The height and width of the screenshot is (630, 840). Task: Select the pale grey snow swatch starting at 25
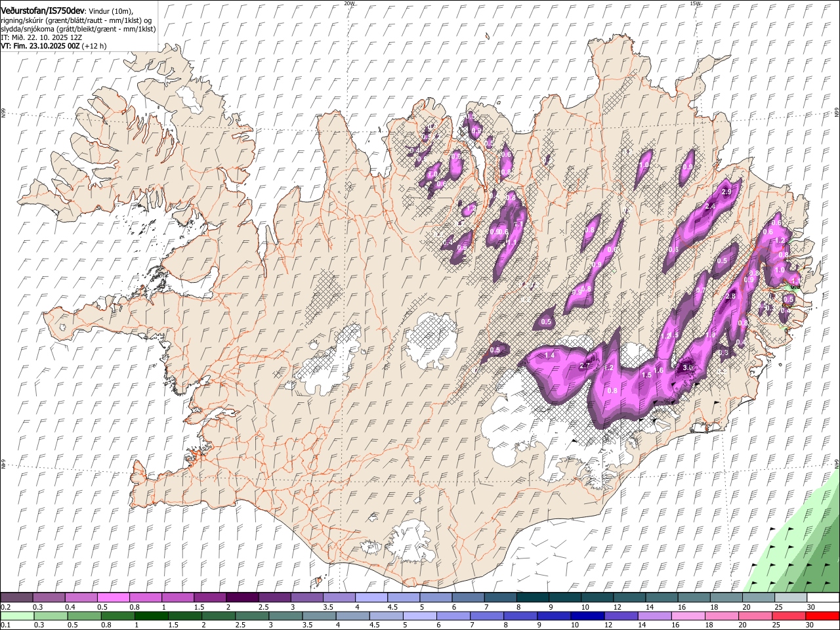(791, 598)
